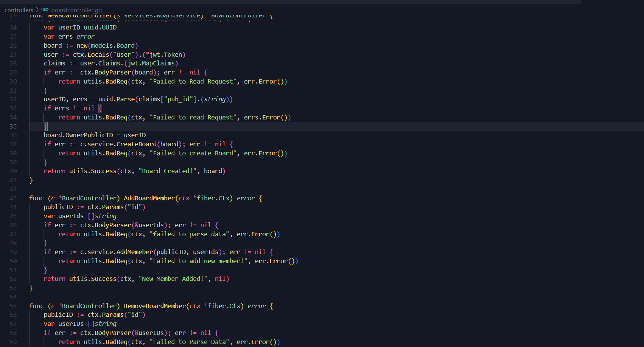644x347 pixels.
Task: Place cursor on the AddBoardMember function name
Action: (149, 198)
